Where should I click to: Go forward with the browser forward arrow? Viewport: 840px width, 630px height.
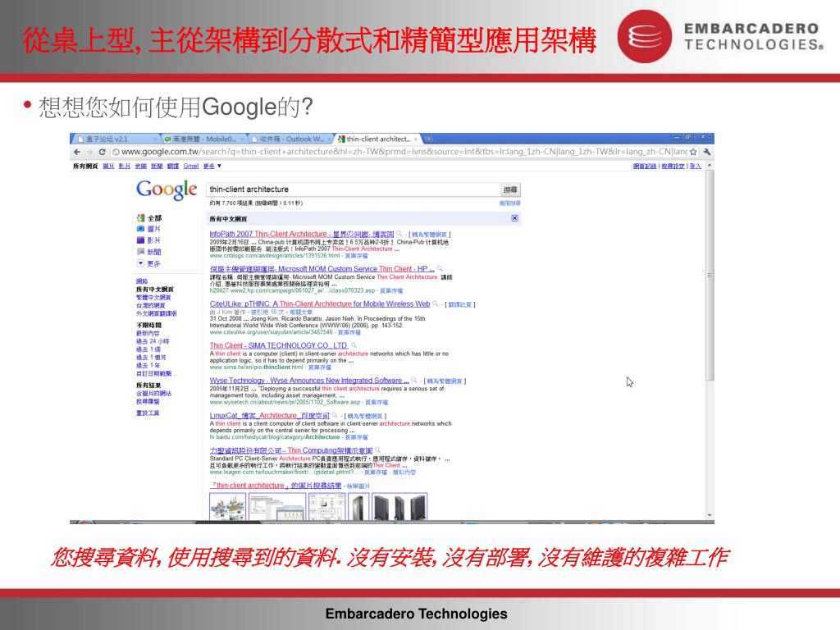click(x=89, y=152)
